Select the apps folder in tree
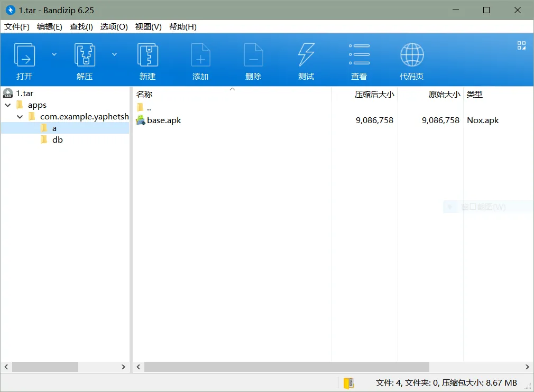 pyautogui.click(x=37, y=105)
